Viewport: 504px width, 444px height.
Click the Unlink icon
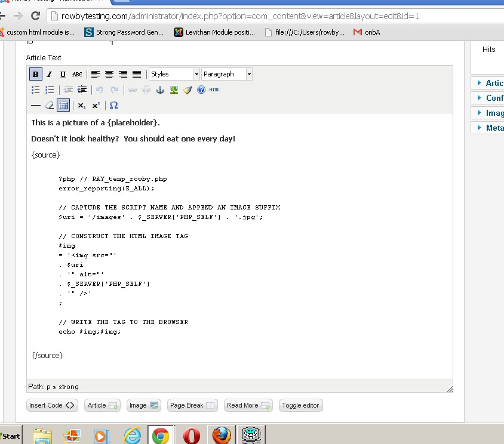pyautogui.click(x=146, y=90)
